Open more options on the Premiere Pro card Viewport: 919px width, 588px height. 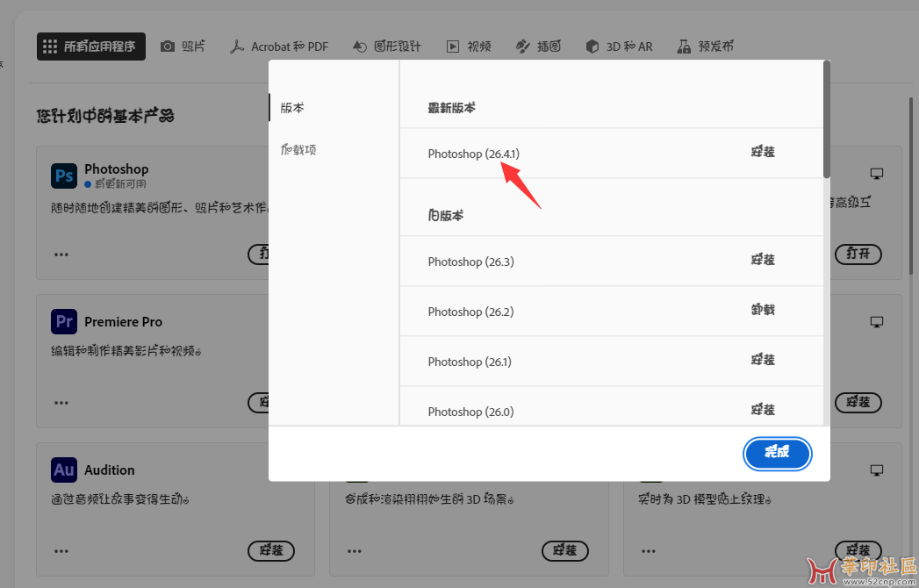point(61,403)
